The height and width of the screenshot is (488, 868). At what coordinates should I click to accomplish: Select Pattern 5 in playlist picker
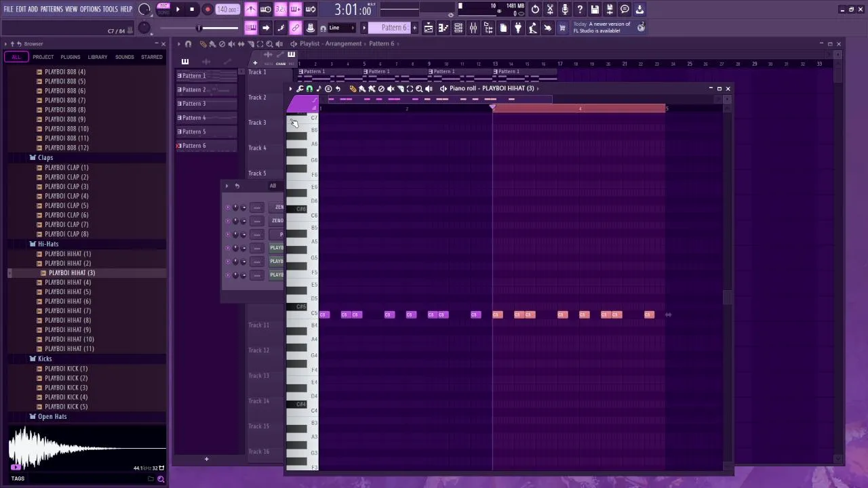coord(207,131)
